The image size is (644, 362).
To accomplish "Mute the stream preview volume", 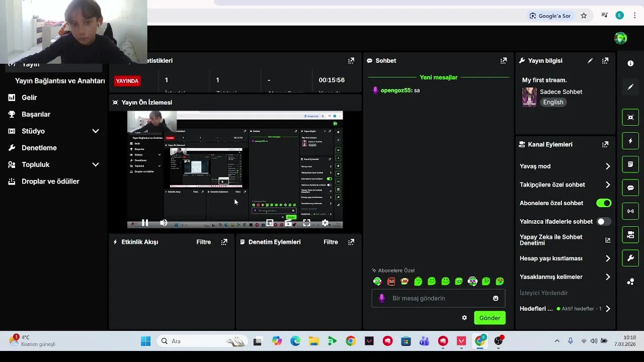I will click(x=164, y=223).
